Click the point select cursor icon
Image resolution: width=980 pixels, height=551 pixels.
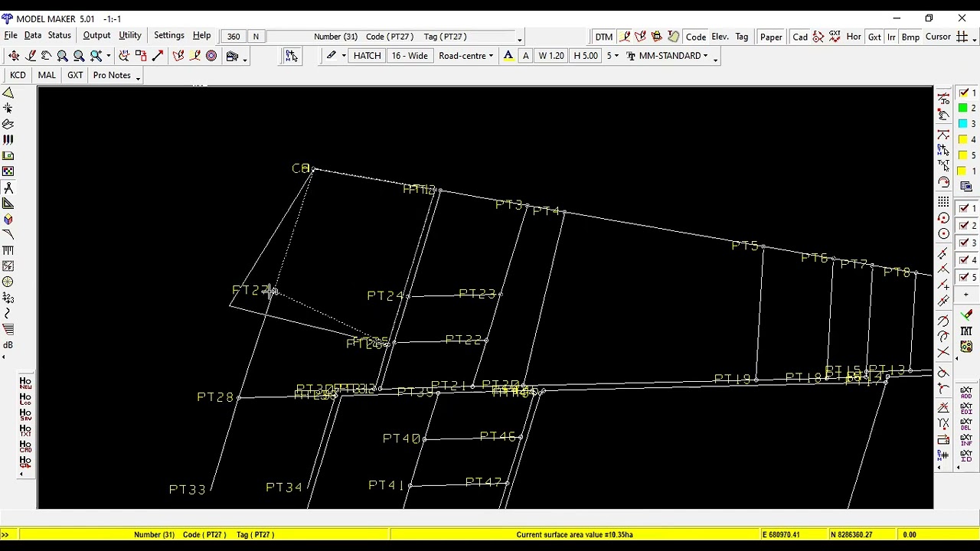(x=291, y=56)
